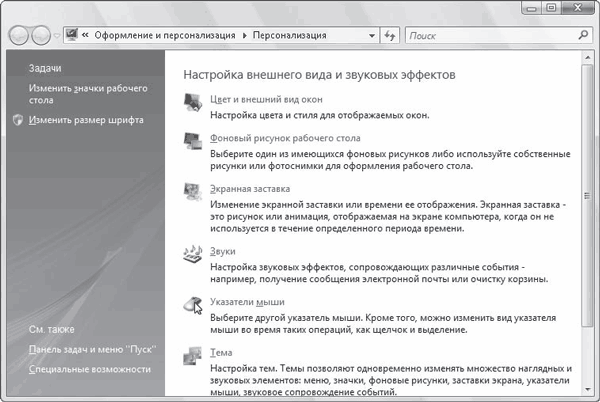Click description starting 'Изменение экранной заставки'
600x402 pixels.
(x=388, y=216)
